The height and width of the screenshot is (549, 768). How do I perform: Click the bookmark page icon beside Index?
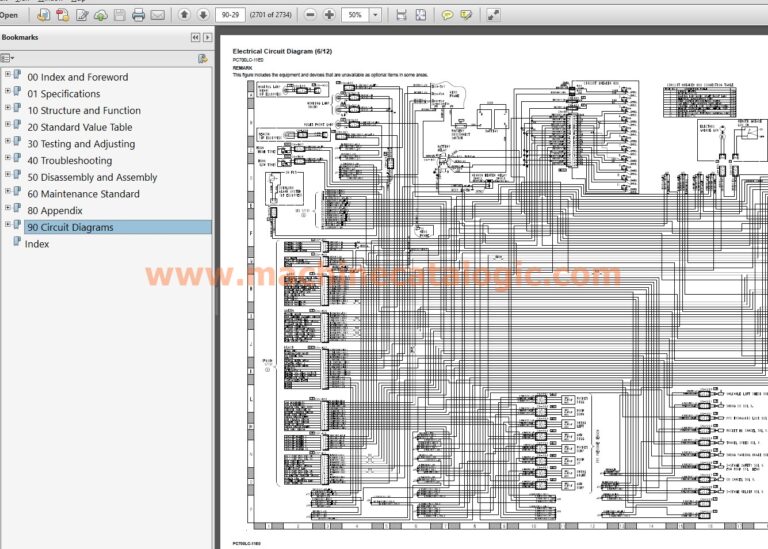coord(17,241)
